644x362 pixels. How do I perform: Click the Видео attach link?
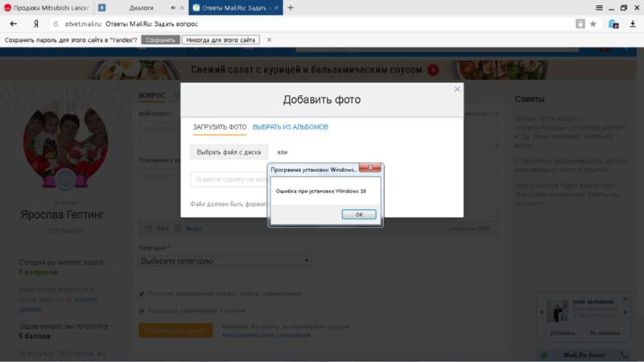point(193,228)
